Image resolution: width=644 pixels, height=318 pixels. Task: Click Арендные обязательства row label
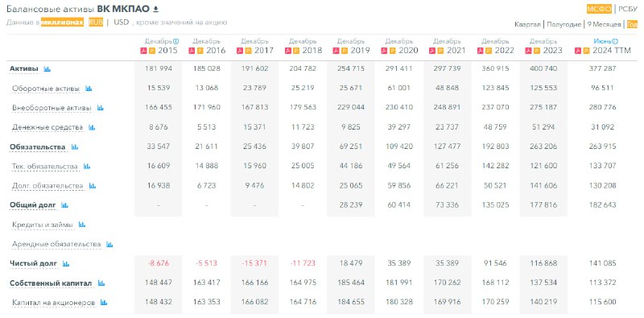[x=56, y=244]
